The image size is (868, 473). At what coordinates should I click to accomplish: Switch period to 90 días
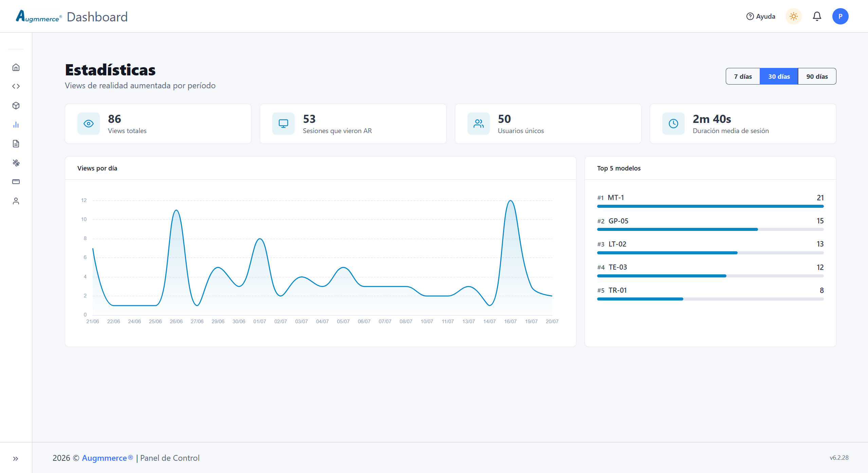817,76
